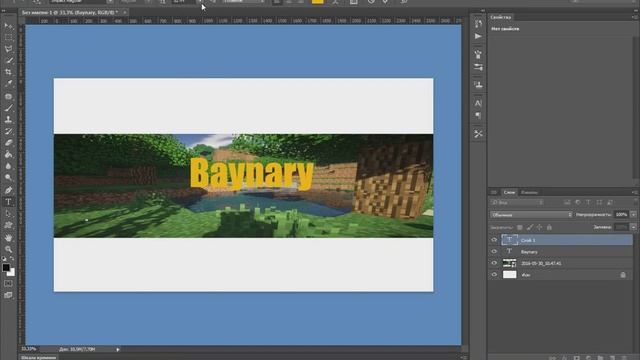640x360 pixels.
Task: Select the Shape tool
Action: [x=8, y=225]
